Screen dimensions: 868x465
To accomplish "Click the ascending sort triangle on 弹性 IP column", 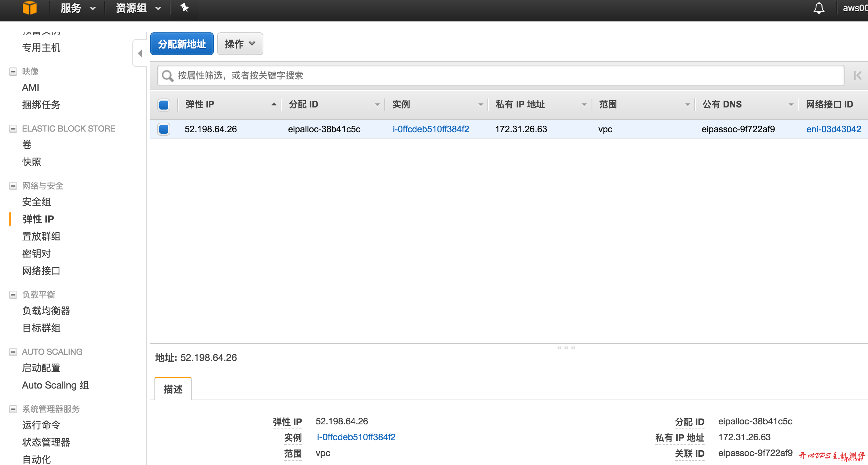I will coord(273,104).
